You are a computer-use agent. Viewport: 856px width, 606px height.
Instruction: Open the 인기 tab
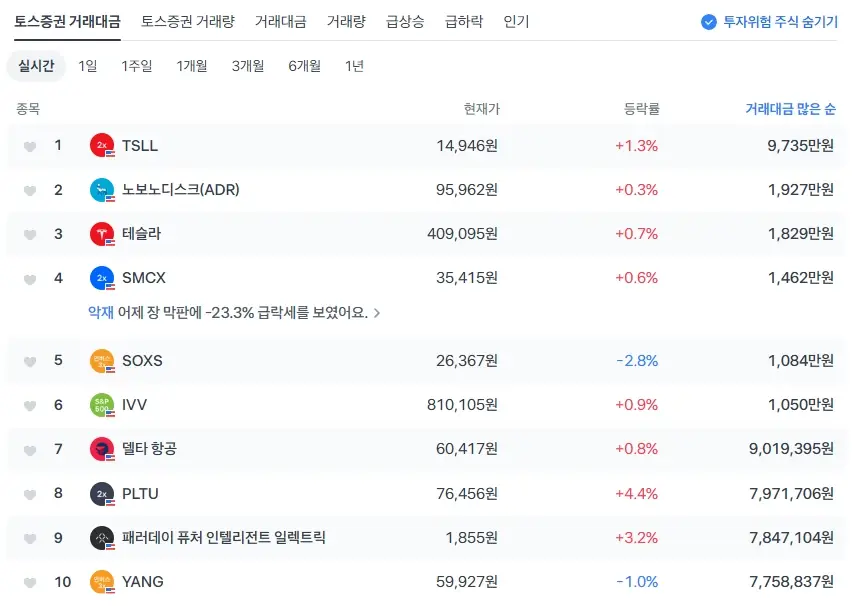[516, 22]
